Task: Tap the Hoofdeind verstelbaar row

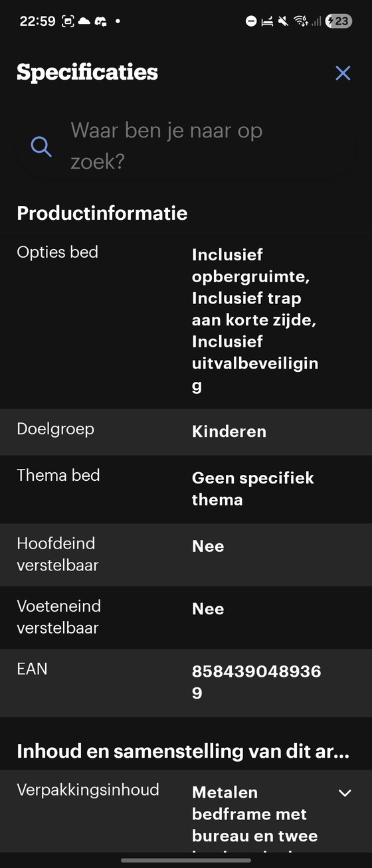Action: (186, 555)
